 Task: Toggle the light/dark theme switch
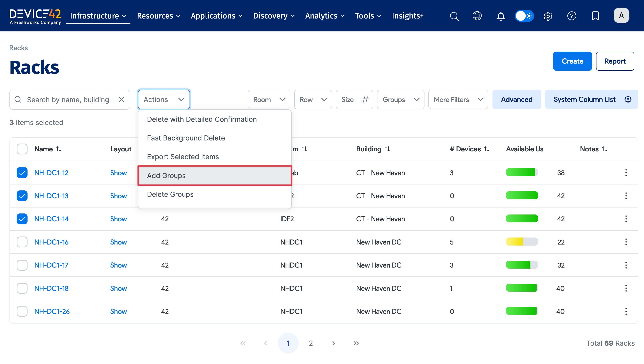(x=524, y=16)
